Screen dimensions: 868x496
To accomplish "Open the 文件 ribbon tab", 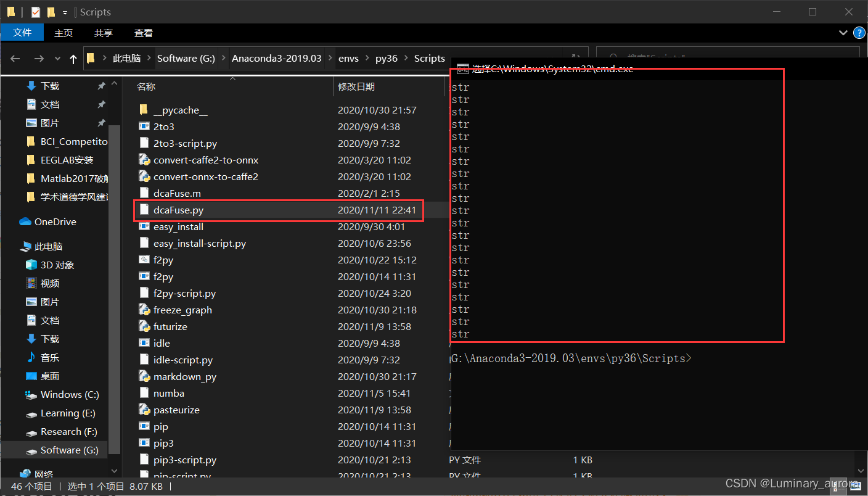I will [22, 33].
